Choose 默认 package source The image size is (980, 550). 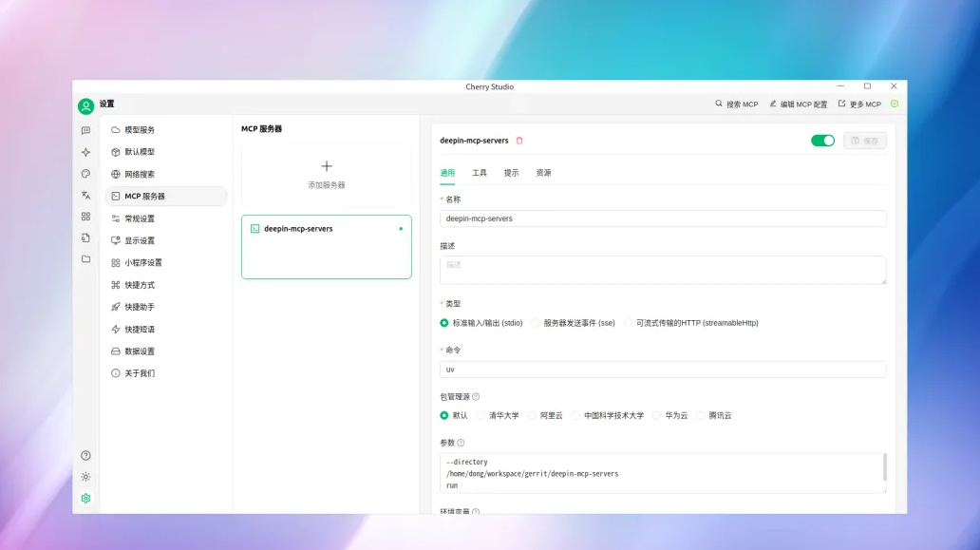pos(454,416)
